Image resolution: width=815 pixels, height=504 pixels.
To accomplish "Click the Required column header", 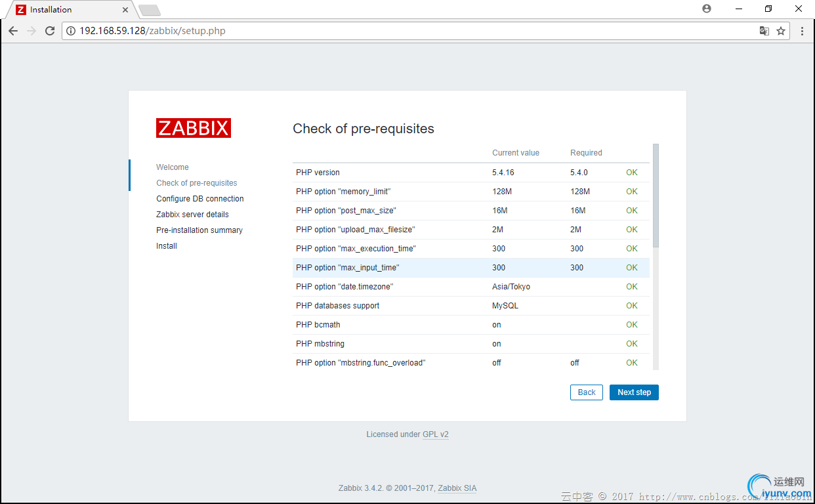I will click(586, 153).
